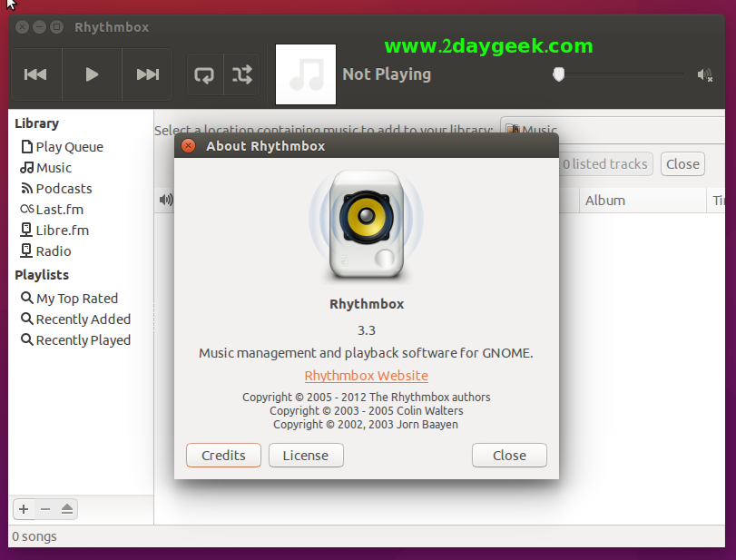Toggle repeat mode
Screen dimensions: 736x560
click(x=205, y=74)
